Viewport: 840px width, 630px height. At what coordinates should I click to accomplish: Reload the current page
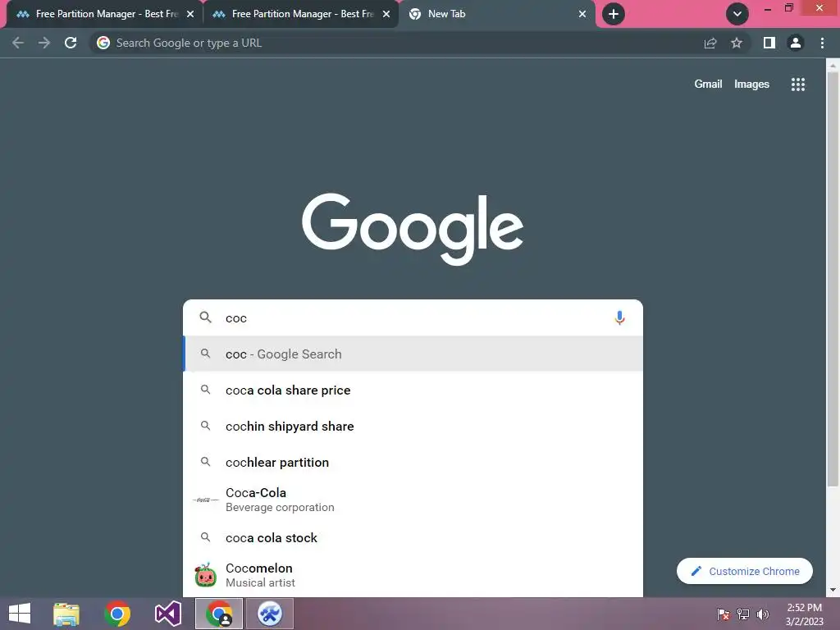[x=71, y=43]
